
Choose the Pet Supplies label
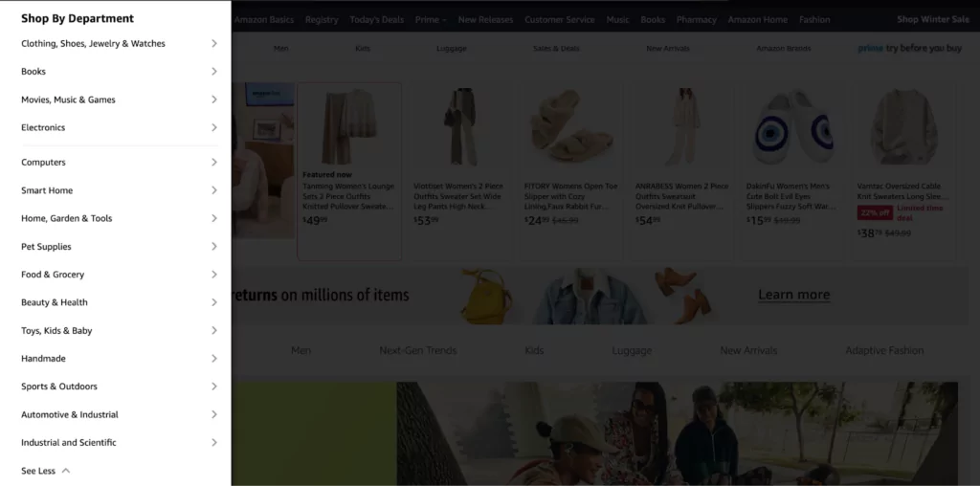point(46,247)
